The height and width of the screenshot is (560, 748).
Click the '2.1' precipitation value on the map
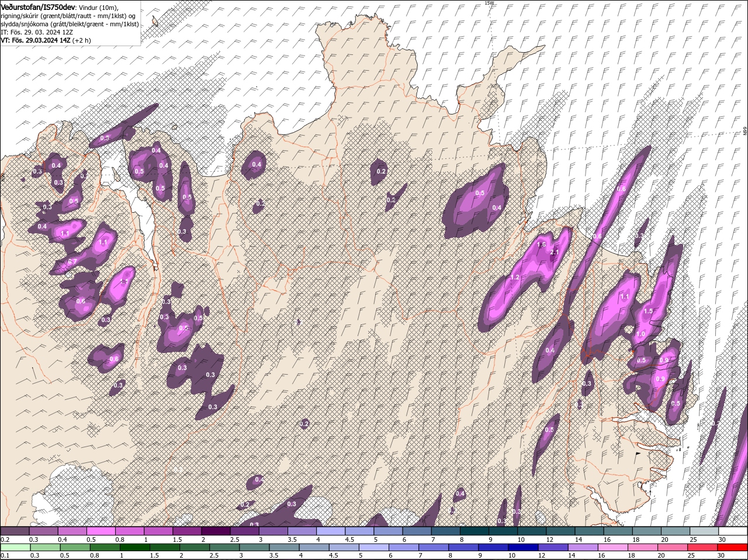pos(555,253)
